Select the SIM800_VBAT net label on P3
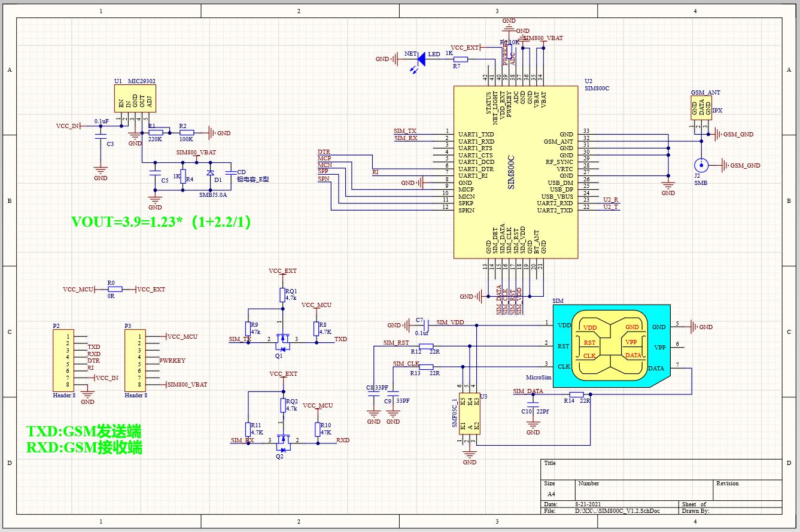 point(187,384)
